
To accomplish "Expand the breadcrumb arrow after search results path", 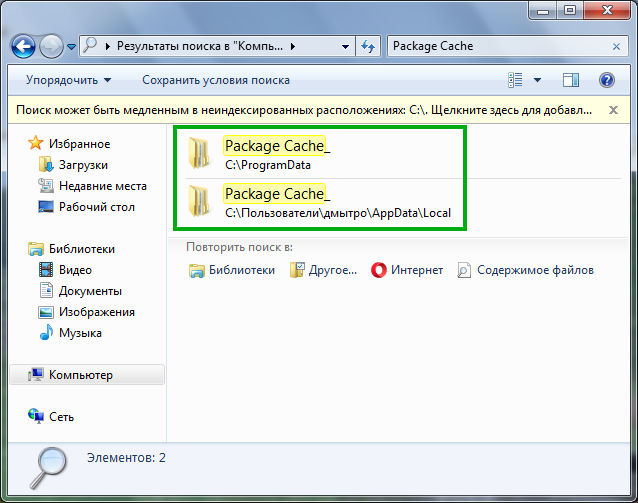I will click(293, 46).
